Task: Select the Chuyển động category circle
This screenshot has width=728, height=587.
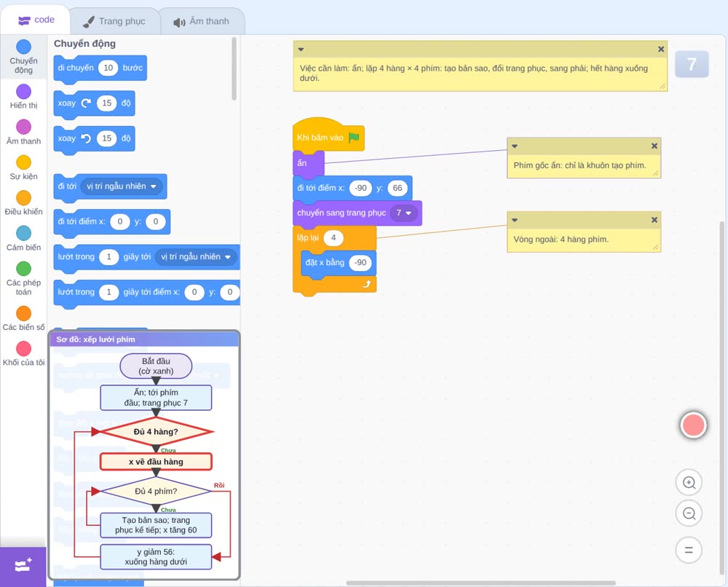Action: click(24, 47)
